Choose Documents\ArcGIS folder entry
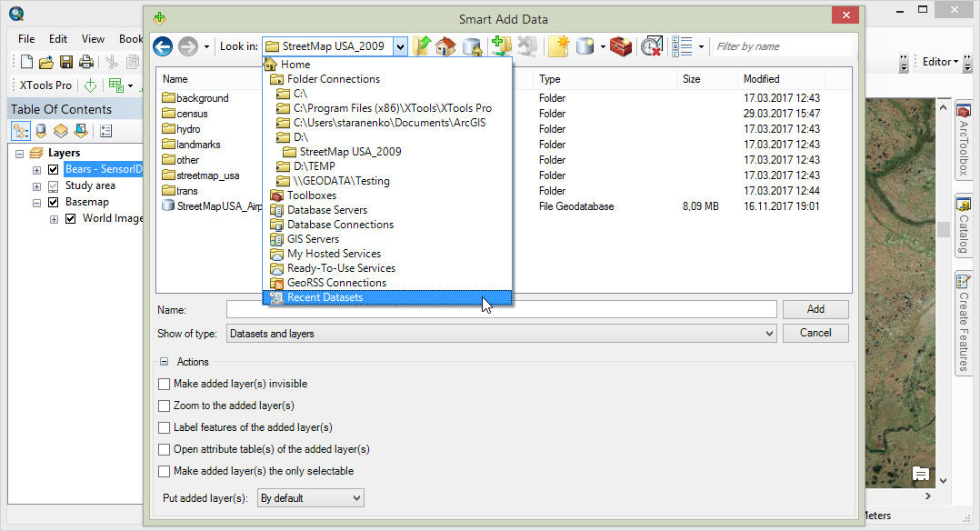980x531 pixels. pyautogui.click(x=387, y=123)
